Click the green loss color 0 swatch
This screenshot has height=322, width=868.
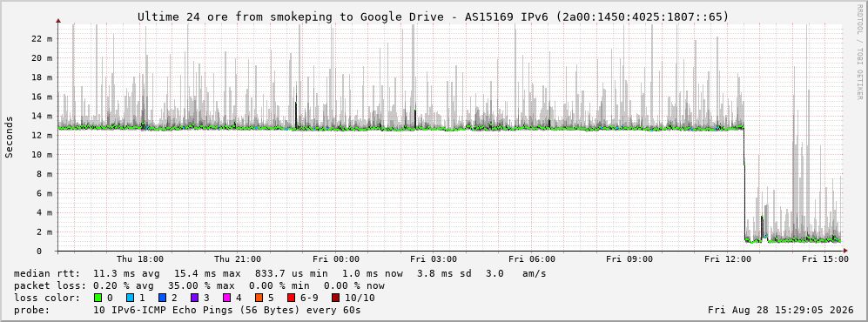click(98, 298)
